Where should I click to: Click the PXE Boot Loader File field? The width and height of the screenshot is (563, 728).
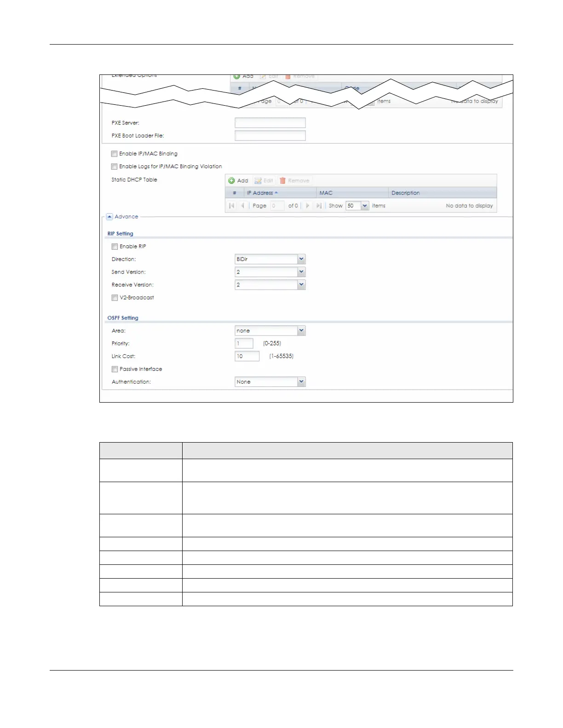pos(270,136)
